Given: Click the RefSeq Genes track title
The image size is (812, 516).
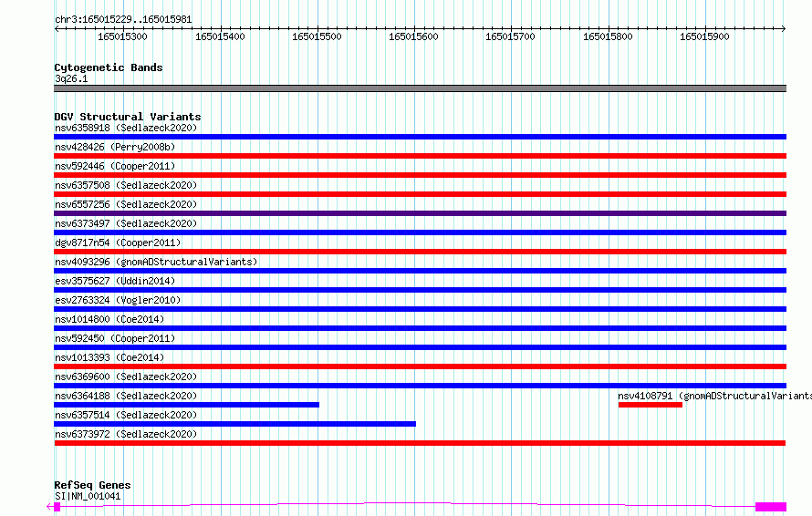Looking at the screenshot, I should 92,485.
